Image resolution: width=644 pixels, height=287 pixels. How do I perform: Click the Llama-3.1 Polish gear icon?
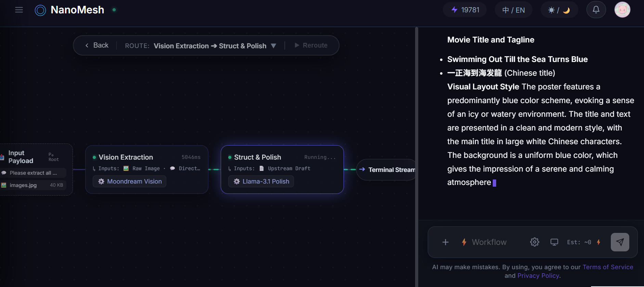(237, 182)
